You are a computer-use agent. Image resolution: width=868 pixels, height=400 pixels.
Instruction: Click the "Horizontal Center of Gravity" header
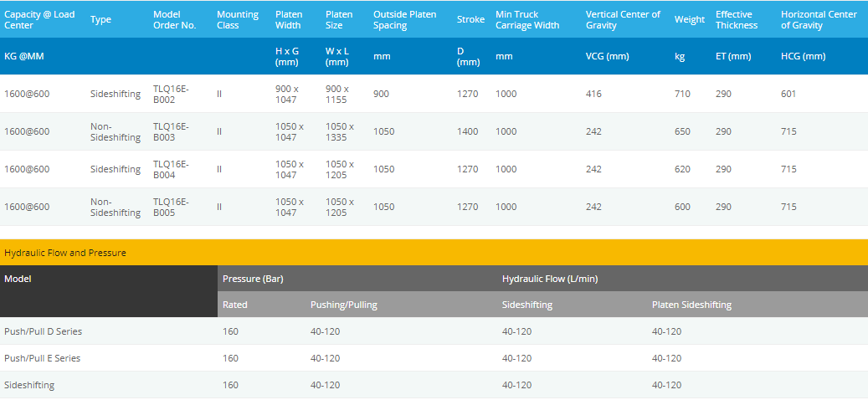click(817, 20)
